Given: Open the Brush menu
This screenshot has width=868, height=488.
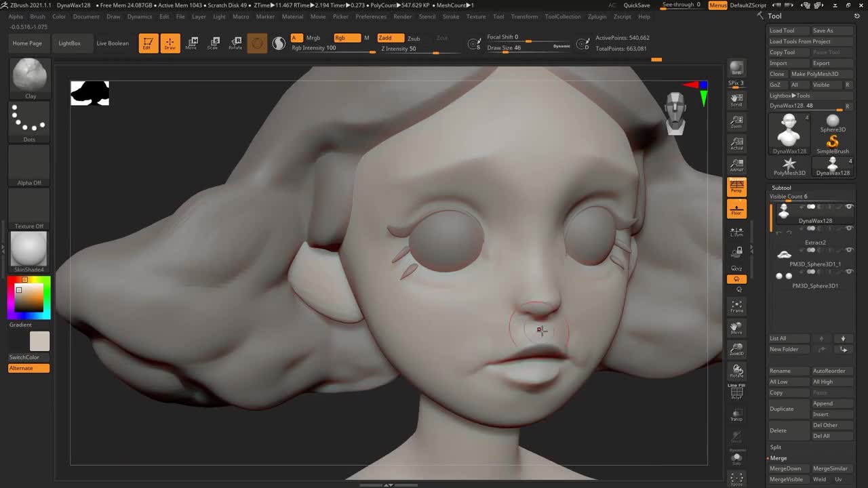Looking at the screenshot, I should click(37, 16).
